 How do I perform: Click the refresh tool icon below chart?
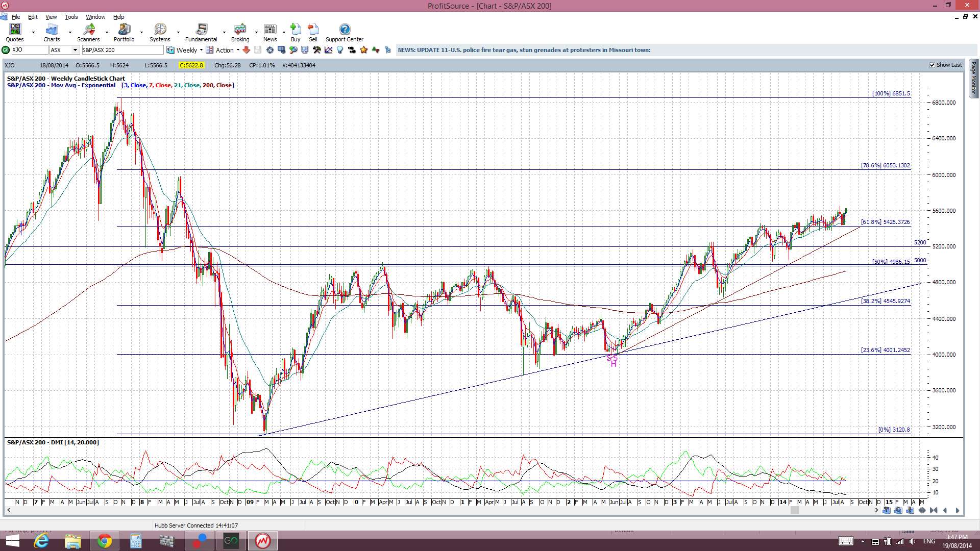pos(898,510)
